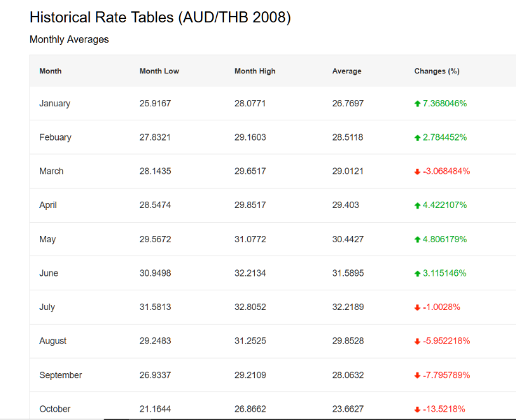Select the Month column header

[50, 71]
